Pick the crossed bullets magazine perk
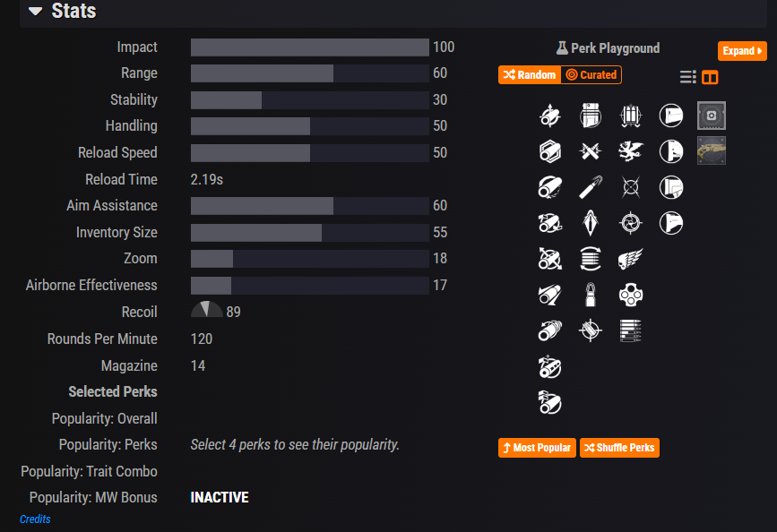Screen dimensions: 777x532 (x=591, y=151)
